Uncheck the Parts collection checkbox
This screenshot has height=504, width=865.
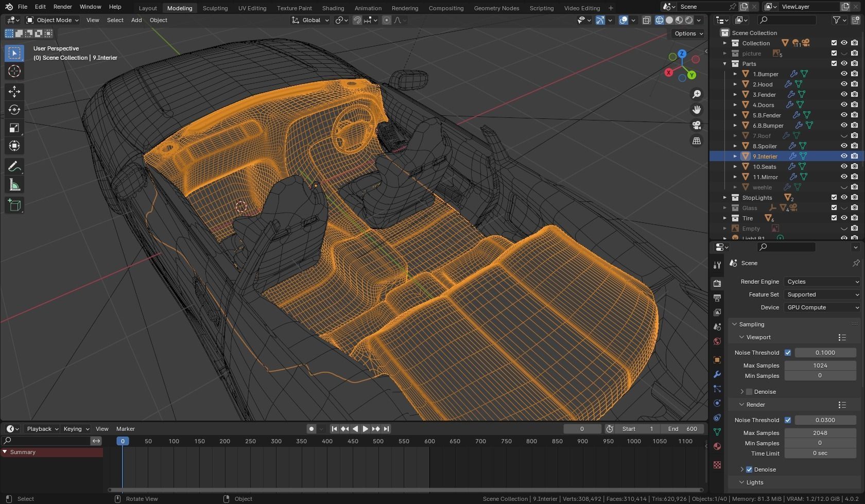point(834,63)
